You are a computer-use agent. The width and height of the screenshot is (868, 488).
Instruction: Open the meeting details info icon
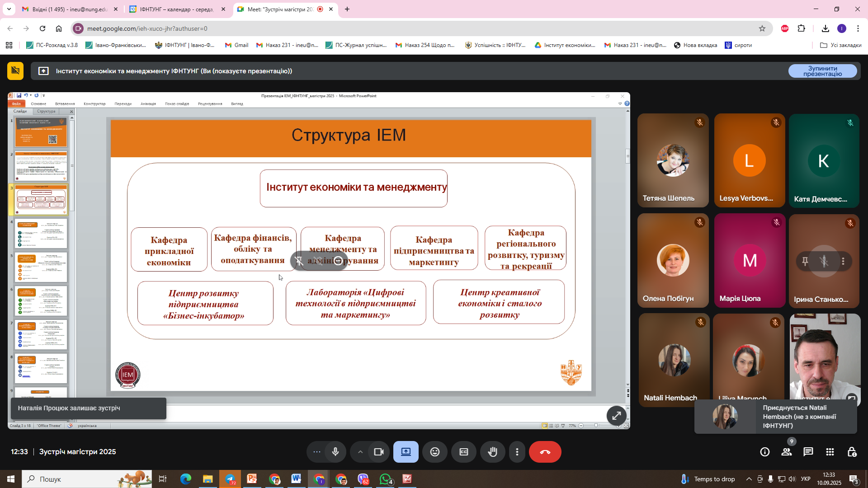click(x=764, y=452)
